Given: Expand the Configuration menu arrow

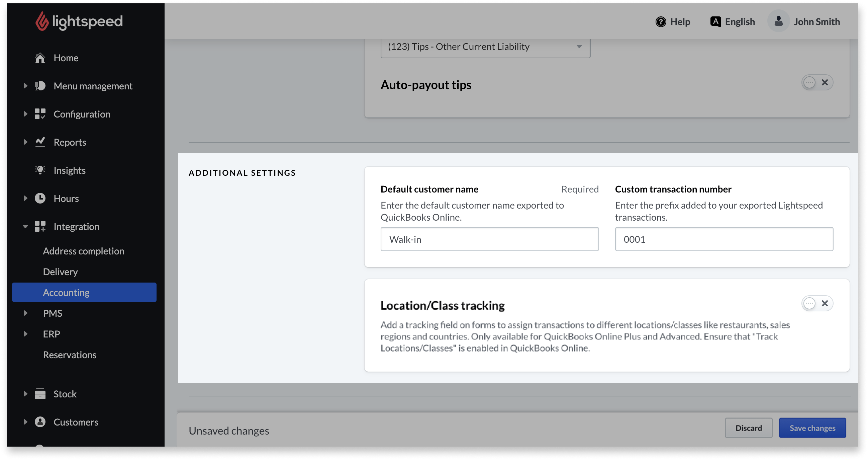Looking at the screenshot, I should click(x=26, y=114).
